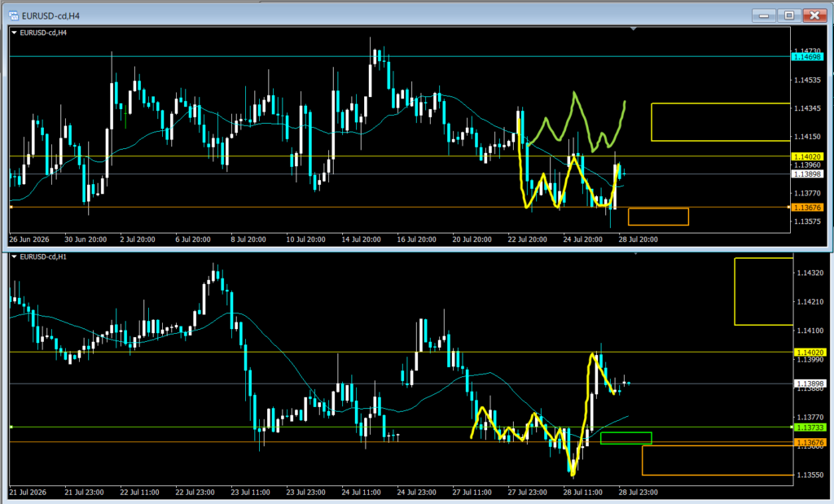The height and width of the screenshot is (504, 834).
Task: Click the 21 Jul 2026 date on H1 time axis
Action: tap(28, 493)
